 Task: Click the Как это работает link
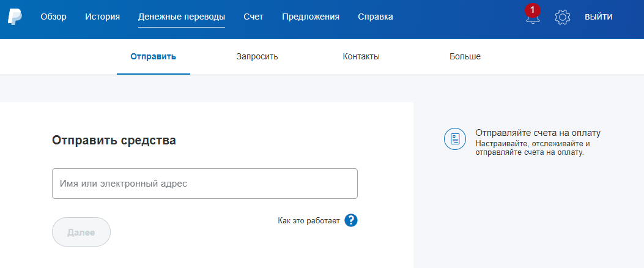(x=308, y=220)
